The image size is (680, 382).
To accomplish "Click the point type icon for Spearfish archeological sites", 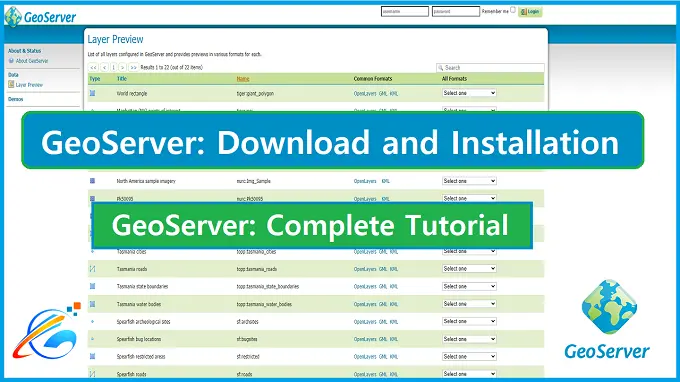I will coord(92,322).
